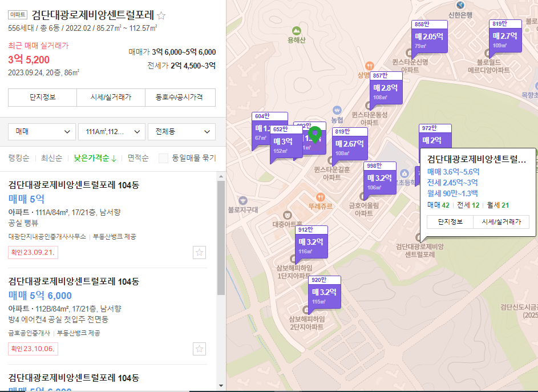This screenshot has height=392, width=538.
Task: Star the 매매 5억 listing
Action: [x=199, y=253]
